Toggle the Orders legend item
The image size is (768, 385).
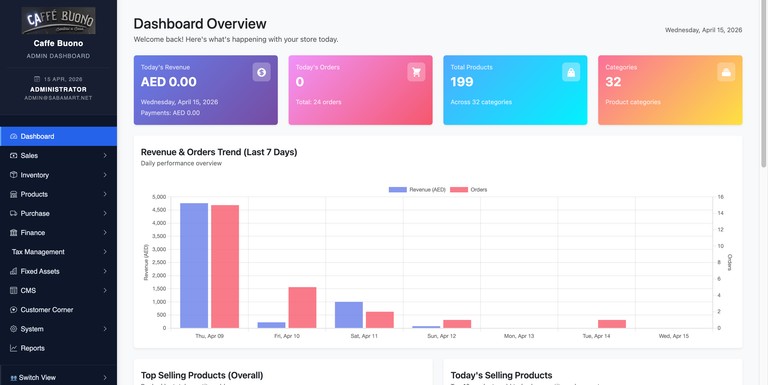[469, 190]
